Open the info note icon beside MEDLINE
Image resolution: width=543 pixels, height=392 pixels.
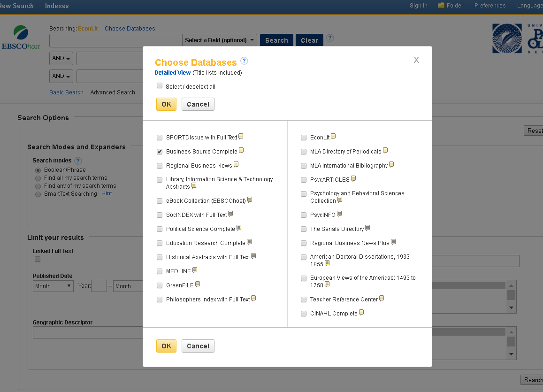[195, 270]
